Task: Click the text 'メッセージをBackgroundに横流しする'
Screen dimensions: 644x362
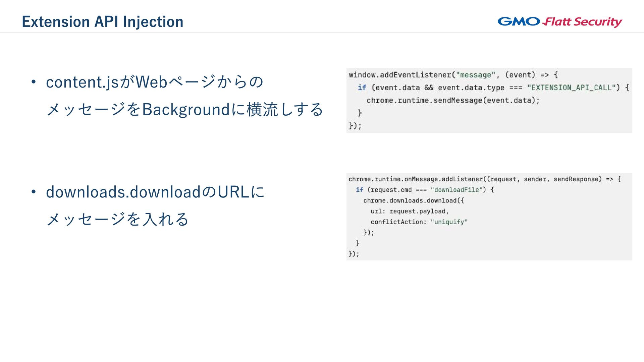Action: (x=184, y=110)
